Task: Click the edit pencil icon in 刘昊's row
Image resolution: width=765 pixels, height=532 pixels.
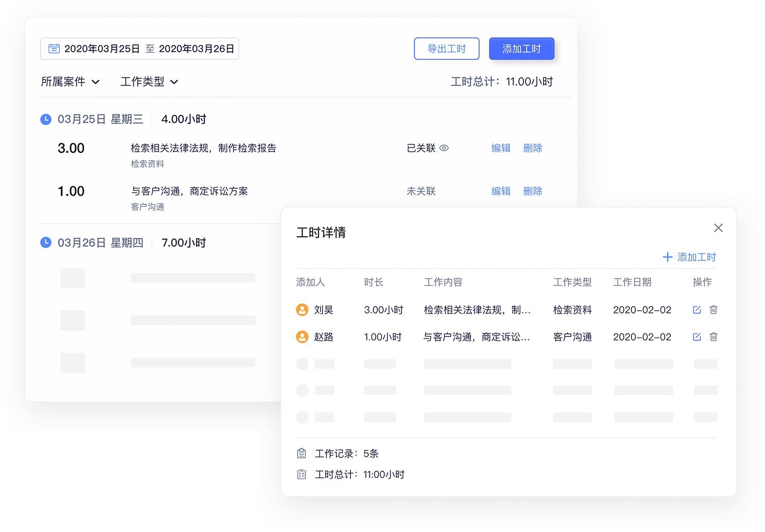Action: [697, 310]
